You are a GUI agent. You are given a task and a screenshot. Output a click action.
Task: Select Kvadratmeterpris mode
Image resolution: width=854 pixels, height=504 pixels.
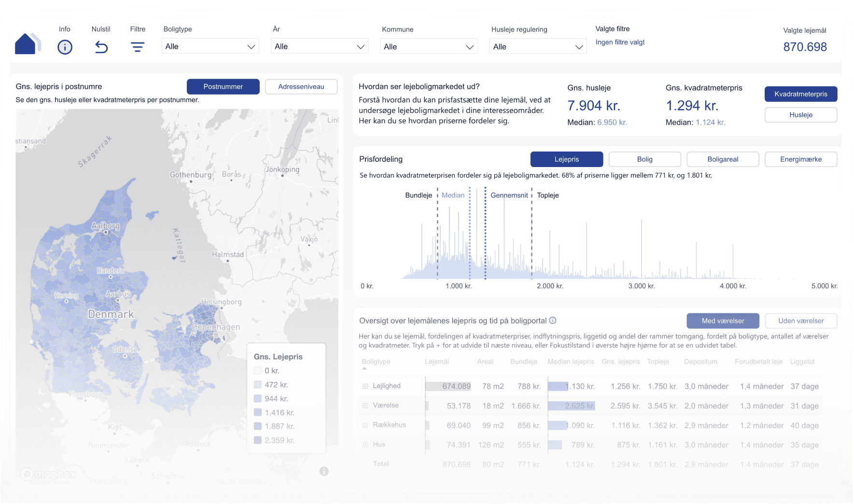(x=801, y=94)
